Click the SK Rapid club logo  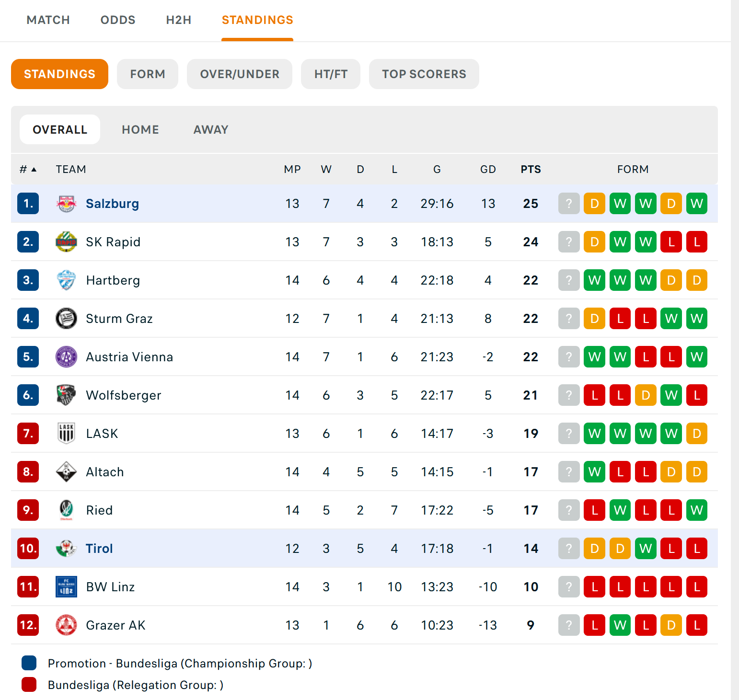click(x=66, y=242)
